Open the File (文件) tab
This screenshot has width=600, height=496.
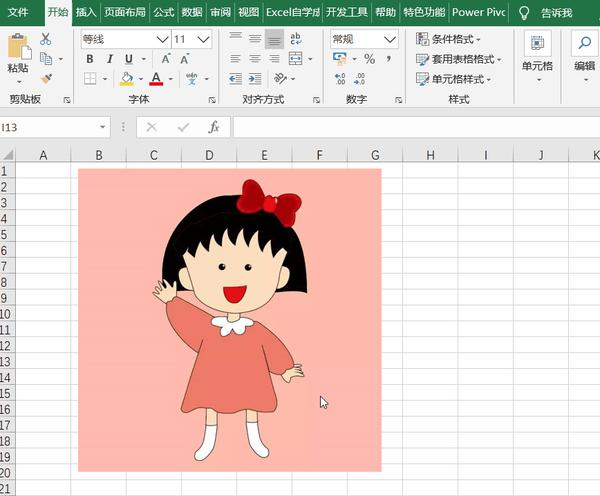coord(18,13)
